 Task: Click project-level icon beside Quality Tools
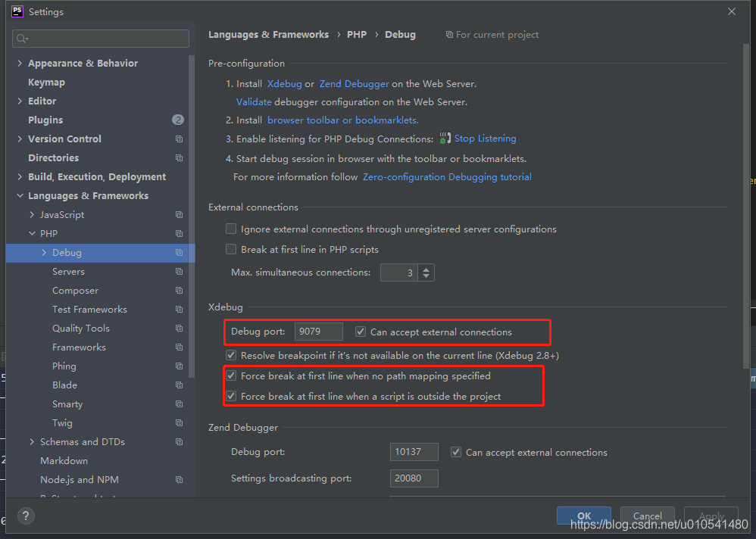[x=179, y=329]
